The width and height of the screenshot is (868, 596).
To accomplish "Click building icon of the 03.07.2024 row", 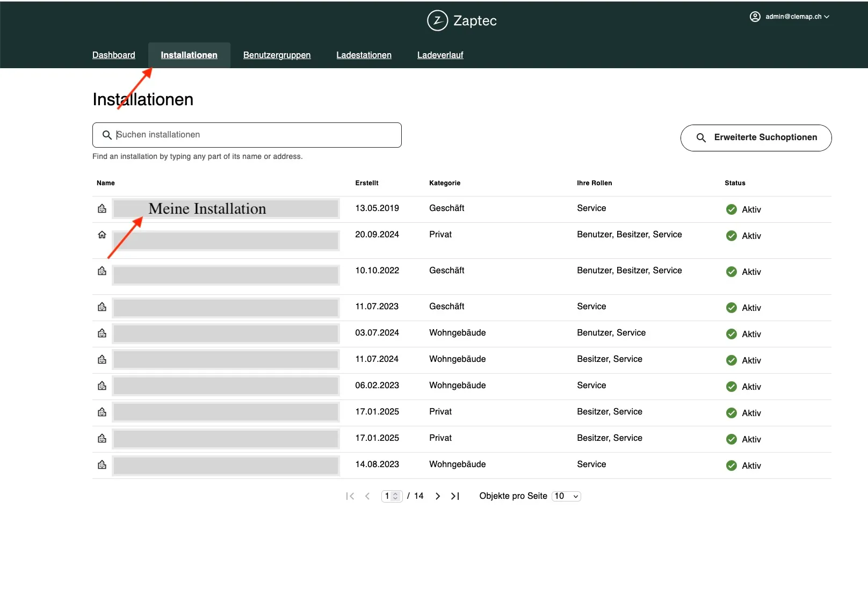I will pos(102,333).
